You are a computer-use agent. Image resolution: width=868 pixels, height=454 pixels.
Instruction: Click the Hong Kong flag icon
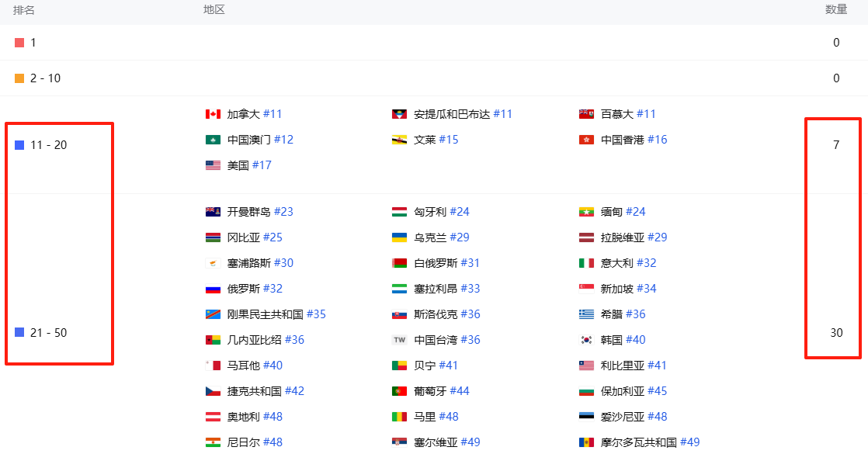(586, 140)
